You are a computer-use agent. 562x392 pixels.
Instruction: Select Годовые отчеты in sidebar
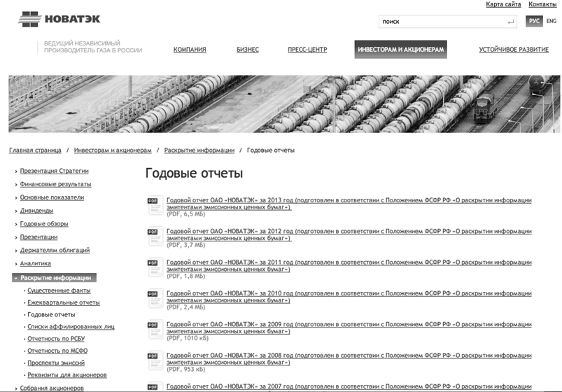tap(51, 315)
